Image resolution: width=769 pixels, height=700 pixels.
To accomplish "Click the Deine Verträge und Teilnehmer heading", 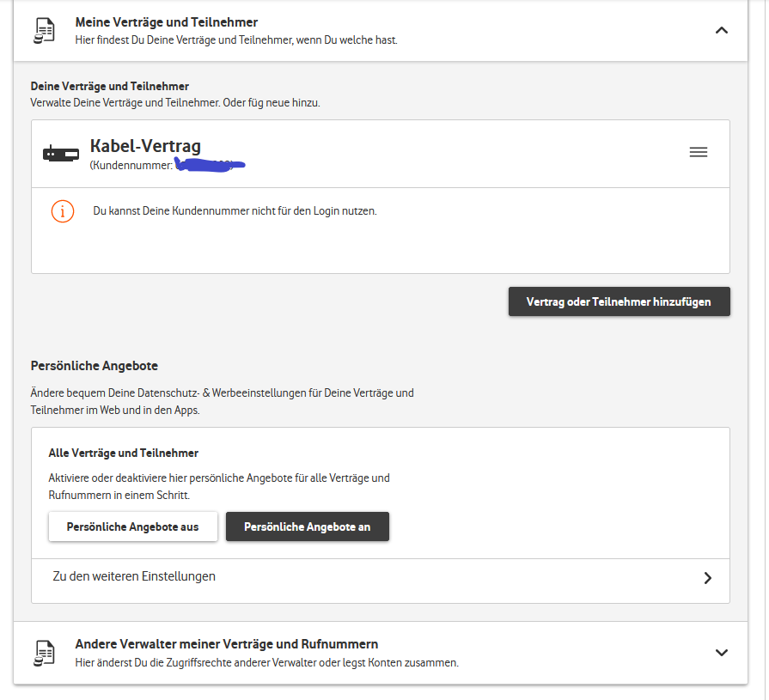I will 110,87.
